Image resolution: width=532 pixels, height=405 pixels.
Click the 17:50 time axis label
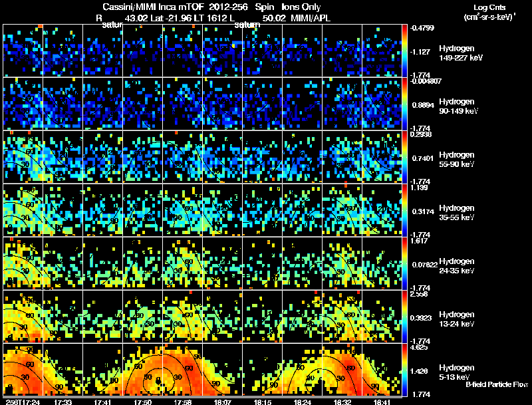[x=142, y=402]
